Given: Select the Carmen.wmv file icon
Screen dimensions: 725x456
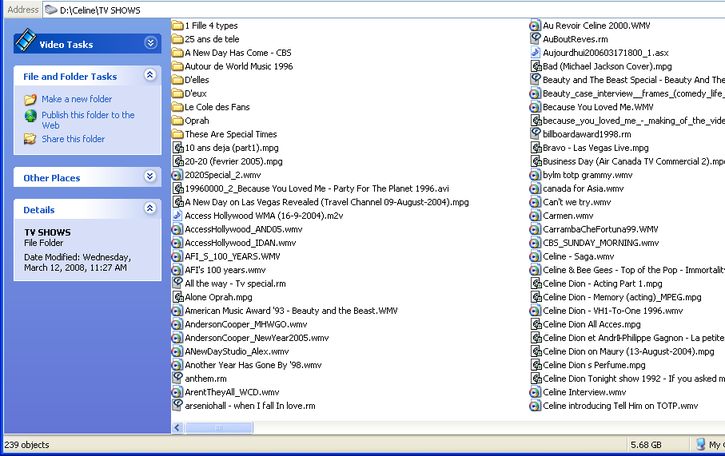Looking at the screenshot, I should point(535,216).
